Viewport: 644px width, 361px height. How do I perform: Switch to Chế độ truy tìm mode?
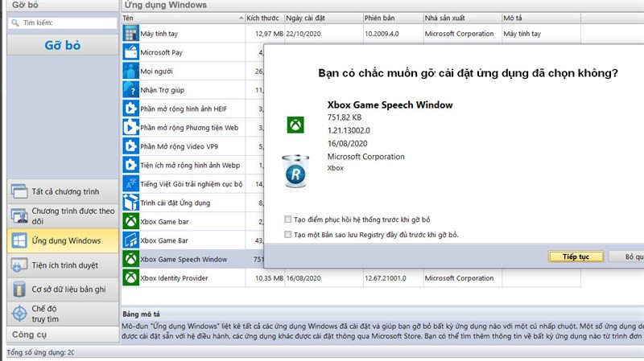(63, 314)
